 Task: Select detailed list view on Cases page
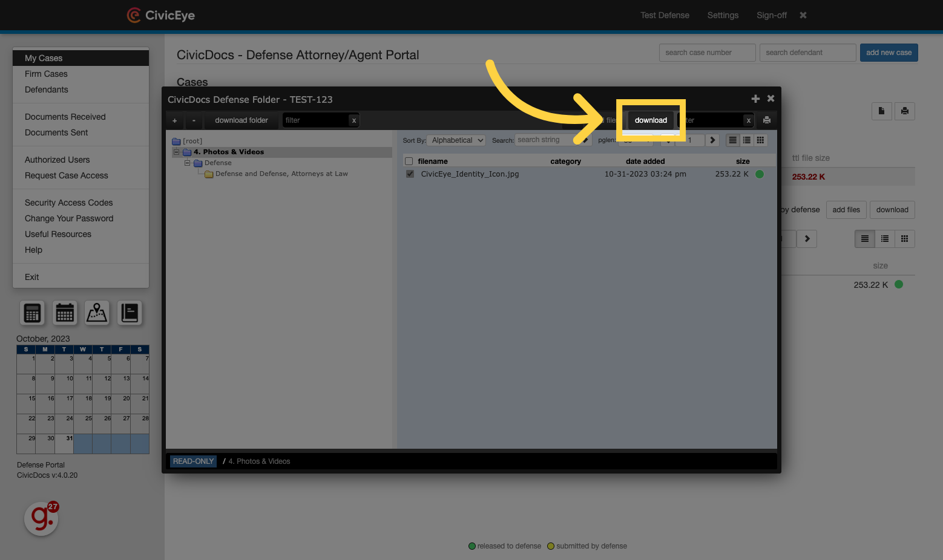click(x=865, y=239)
